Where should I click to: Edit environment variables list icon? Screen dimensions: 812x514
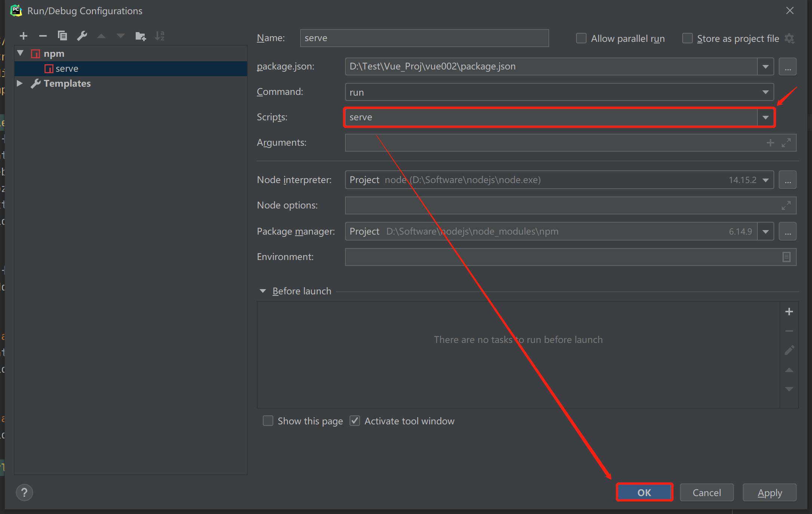point(787,257)
